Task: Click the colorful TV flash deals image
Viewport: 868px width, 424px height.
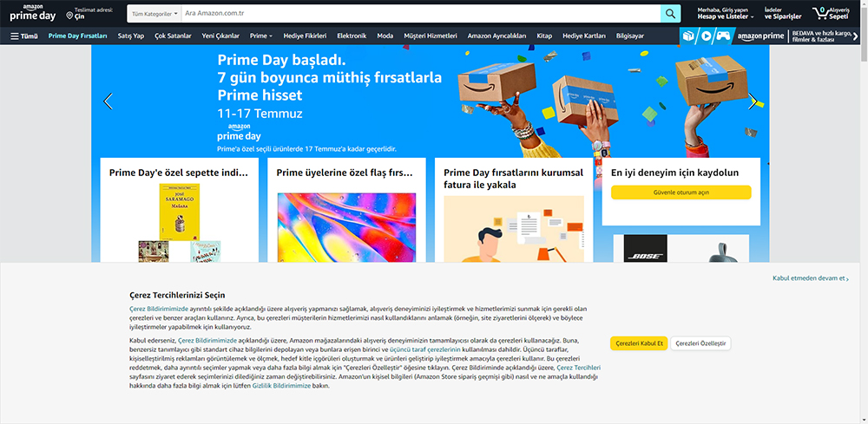Action: coord(346,228)
